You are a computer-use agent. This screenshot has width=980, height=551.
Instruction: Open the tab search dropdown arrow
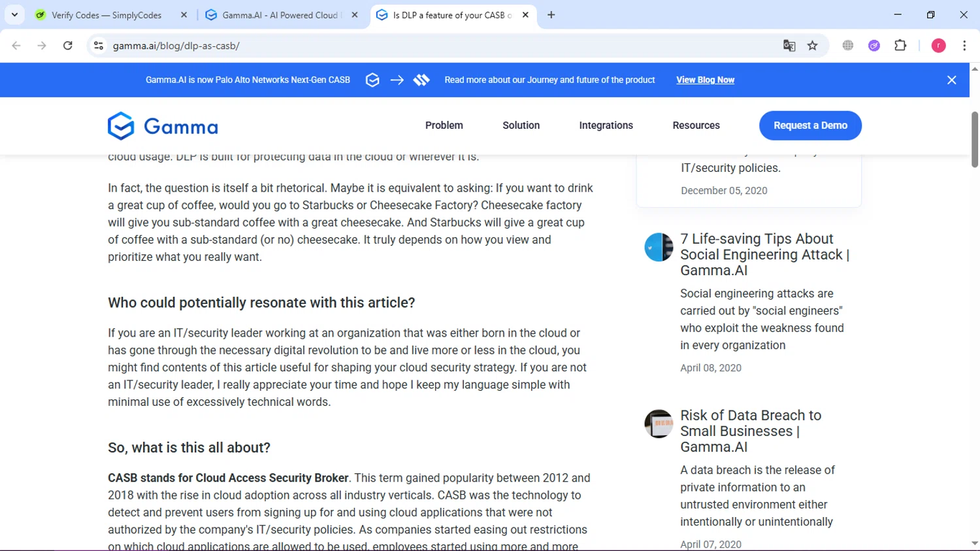click(14, 14)
